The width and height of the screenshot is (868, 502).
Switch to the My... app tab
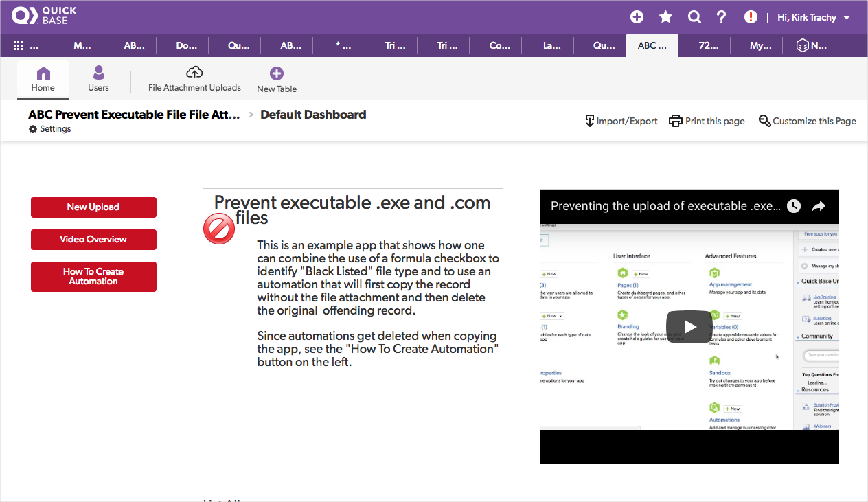click(x=760, y=46)
